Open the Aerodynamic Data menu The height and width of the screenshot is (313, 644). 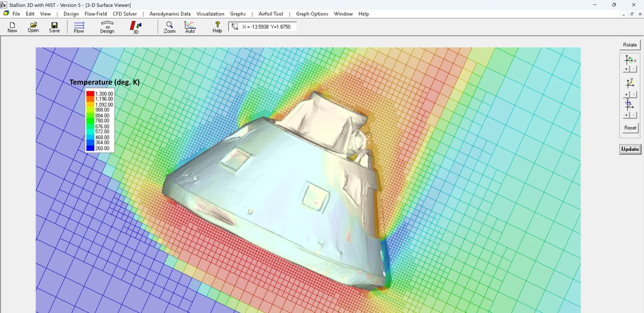pos(170,14)
